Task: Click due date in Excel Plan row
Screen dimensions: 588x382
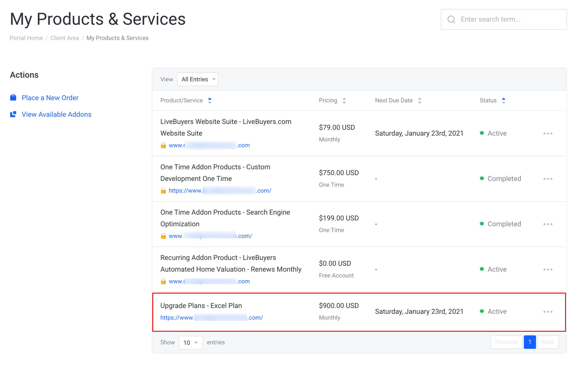Action: [419, 312]
